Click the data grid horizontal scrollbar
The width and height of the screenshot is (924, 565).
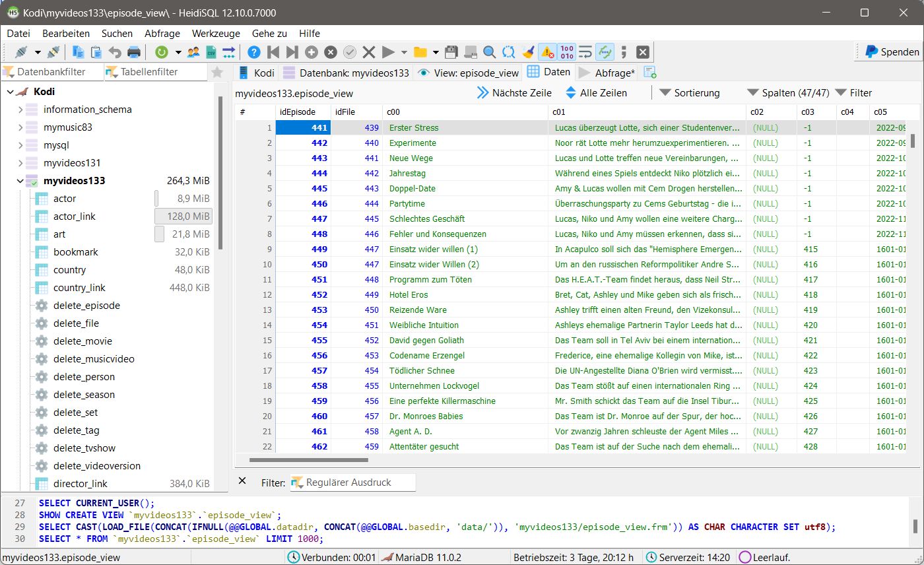click(x=309, y=460)
